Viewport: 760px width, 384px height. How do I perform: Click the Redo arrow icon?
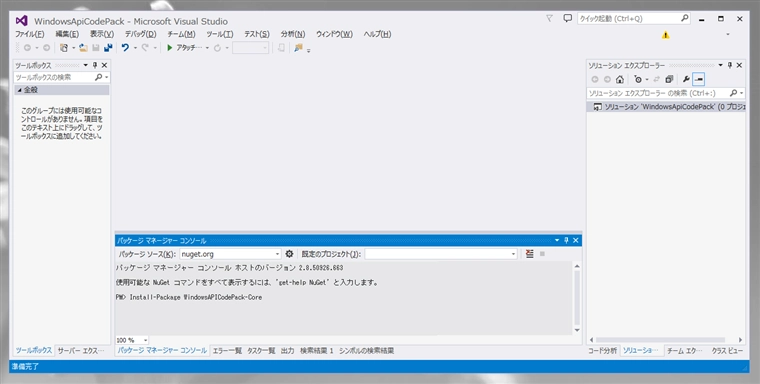tap(145, 48)
